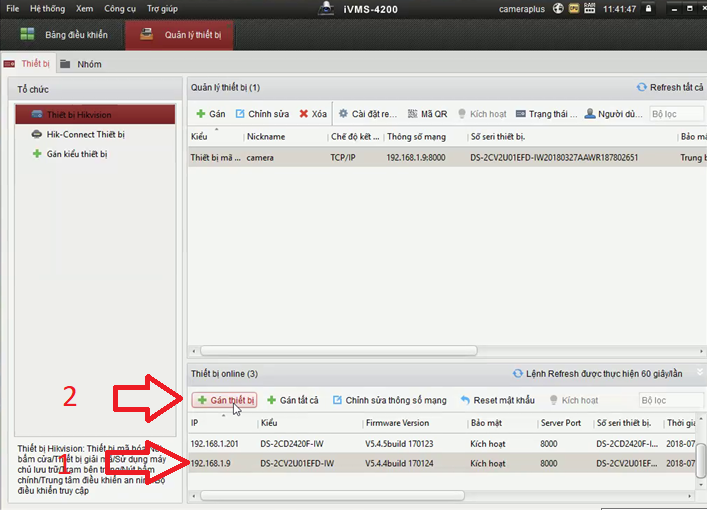Switch to the Nhóm sub-tab
This screenshot has width=707, height=510.
pyautogui.click(x=81, y=64)
